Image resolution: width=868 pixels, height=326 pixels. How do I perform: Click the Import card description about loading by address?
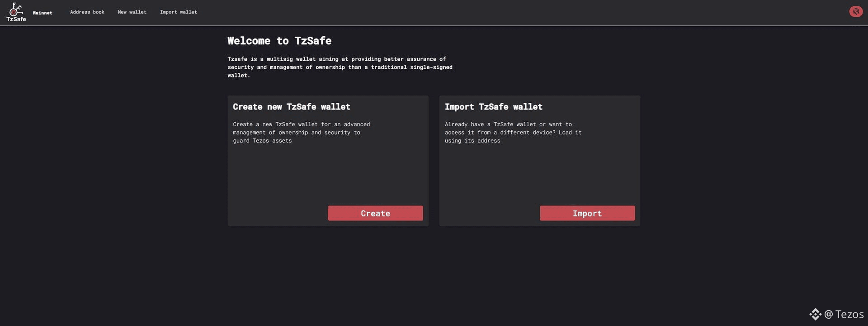pos(513,132)
